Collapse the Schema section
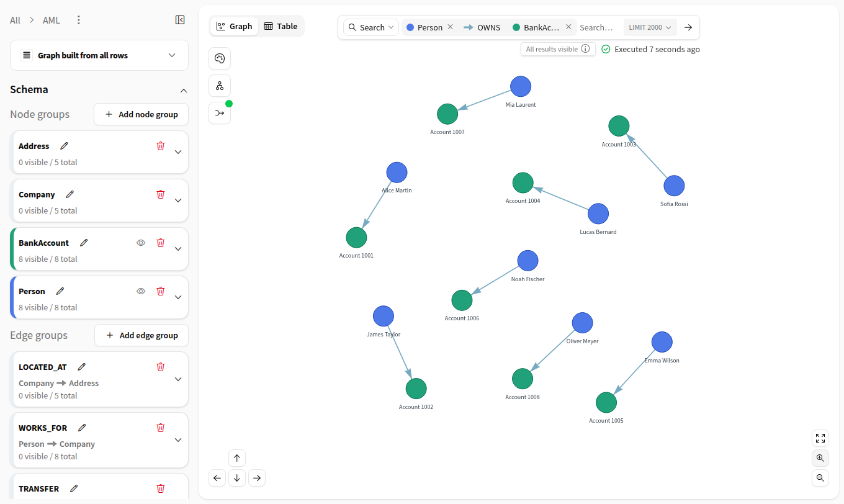The width and height of the screenshot is (844, 504). (183, 90)
